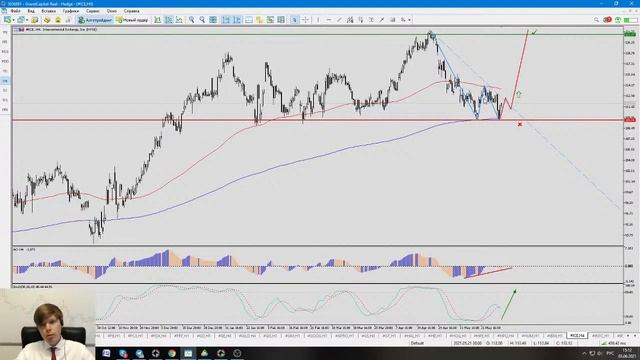Click the New Order button
This screenshot has width=640, height=360.
click(x=132, y=20)
